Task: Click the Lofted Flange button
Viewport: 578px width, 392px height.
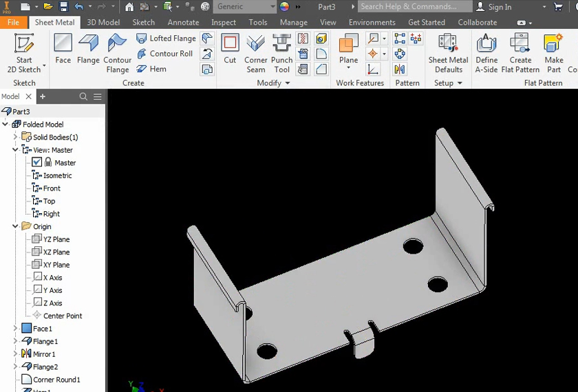Action: 166,39
